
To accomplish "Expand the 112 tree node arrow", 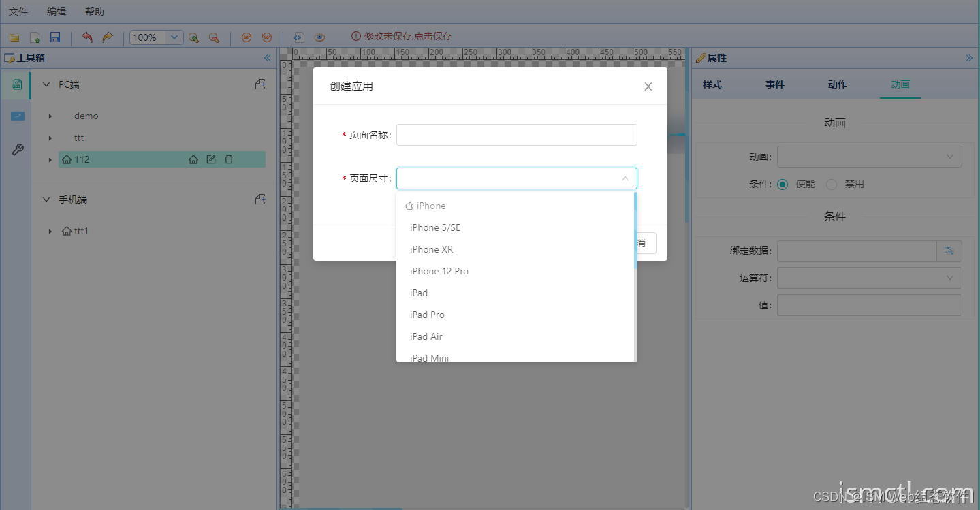I will click(x=50, y=160).
